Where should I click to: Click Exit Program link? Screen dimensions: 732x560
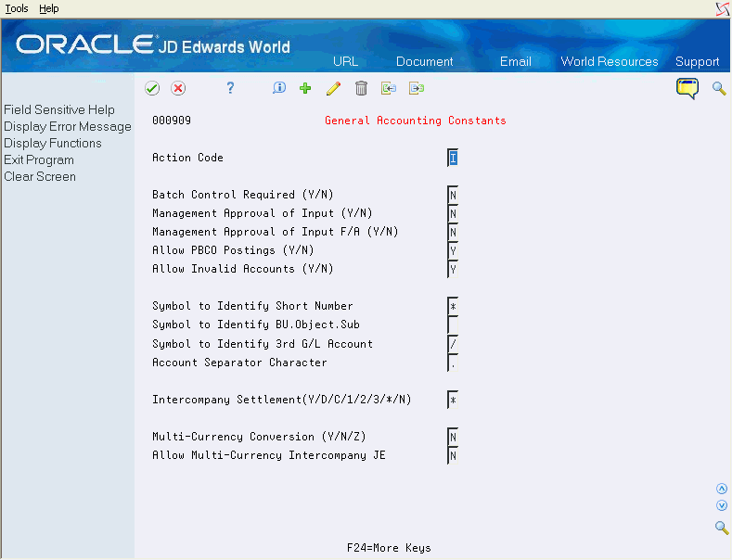(39, 160)
